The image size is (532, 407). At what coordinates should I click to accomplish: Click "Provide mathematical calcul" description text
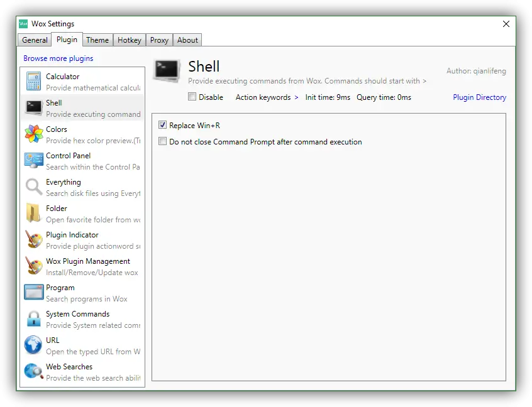pos(93,88)
